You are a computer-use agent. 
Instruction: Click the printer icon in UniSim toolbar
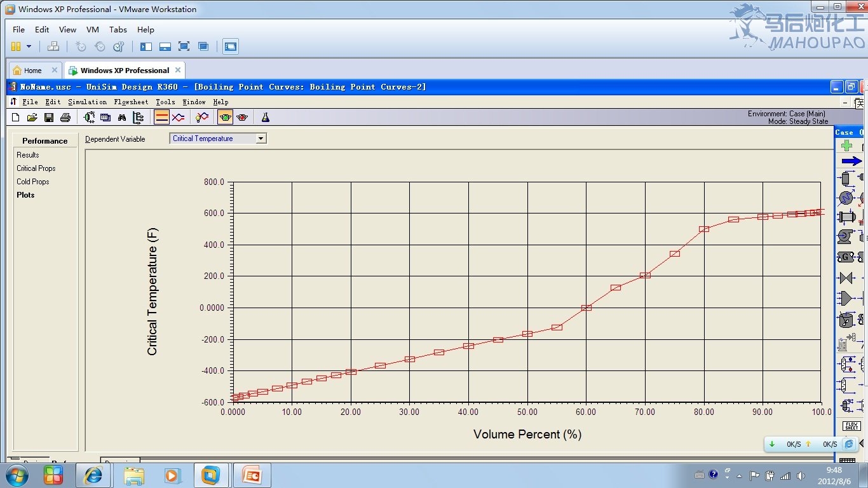click(x=65, y=118)
